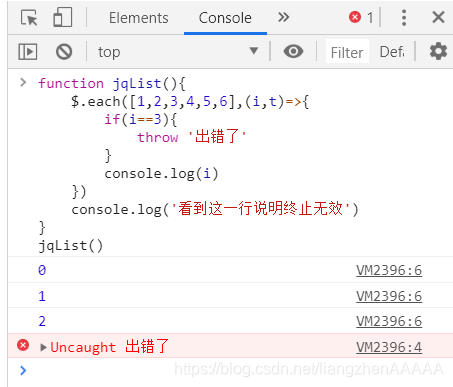Click the 'function jqList(){' code line

(x=112, y=84)
